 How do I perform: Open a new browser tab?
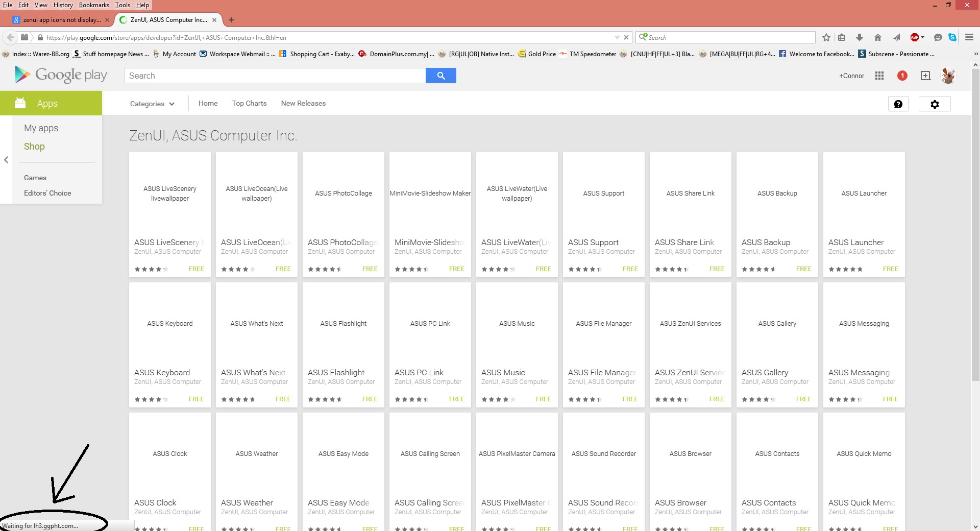(x=231, y=20)
